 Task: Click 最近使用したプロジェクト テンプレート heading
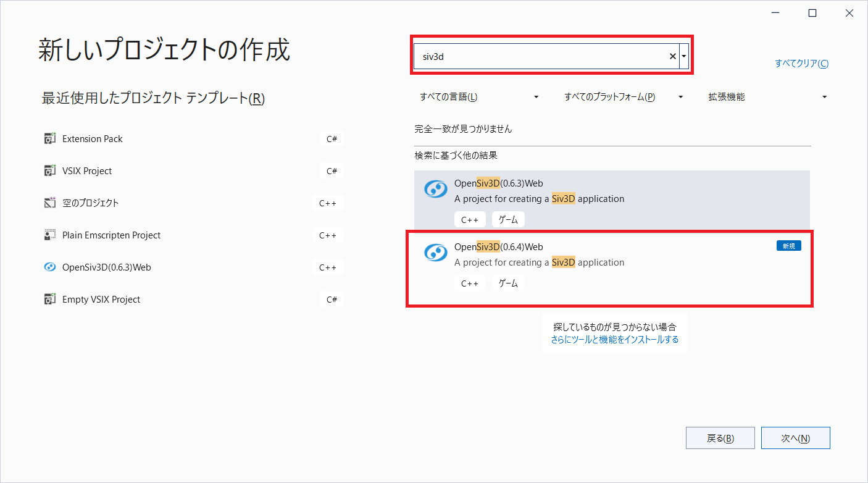pyautogui.click(x=153, y=98)
